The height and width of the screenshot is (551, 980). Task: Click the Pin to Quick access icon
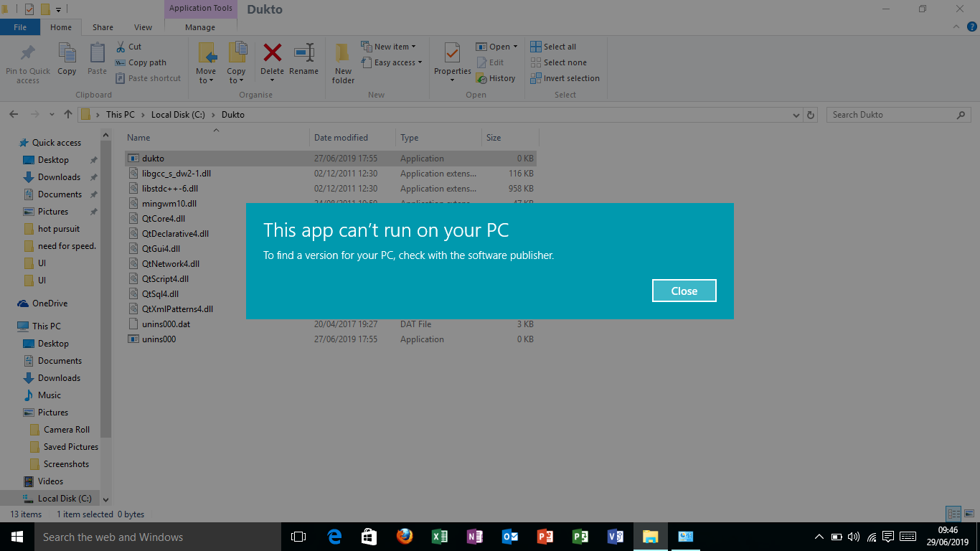click(x=28, y=54)
